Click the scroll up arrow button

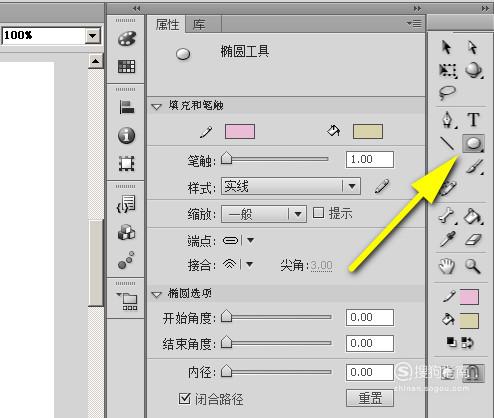96,61
